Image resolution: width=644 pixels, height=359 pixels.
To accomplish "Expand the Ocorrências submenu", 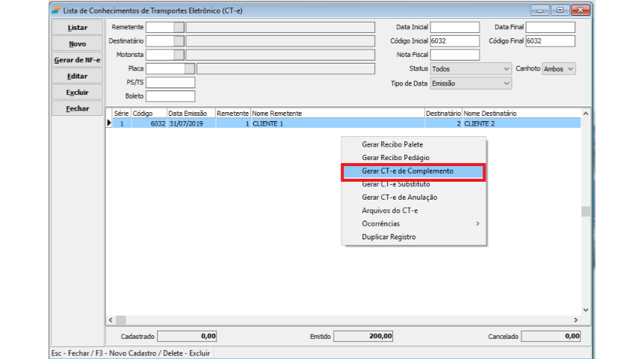I will (x=412, y=224).
